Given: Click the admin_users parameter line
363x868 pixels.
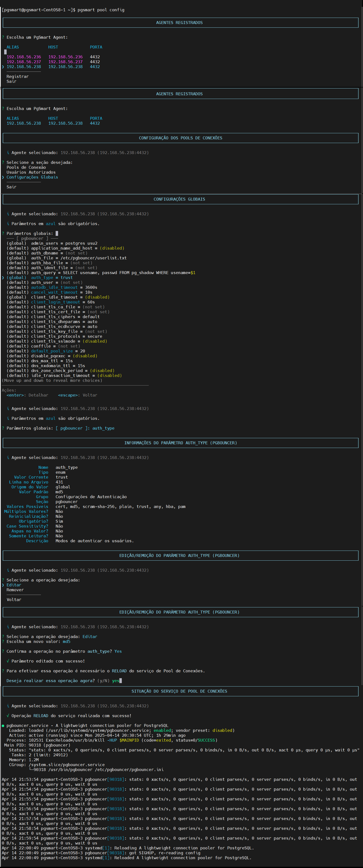Looking at the screenshot, I should point(52,243).
